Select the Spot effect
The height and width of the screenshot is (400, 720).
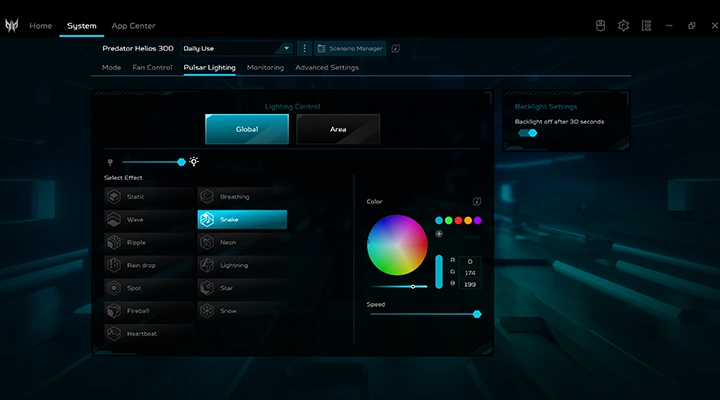click(x=149, y=288)
